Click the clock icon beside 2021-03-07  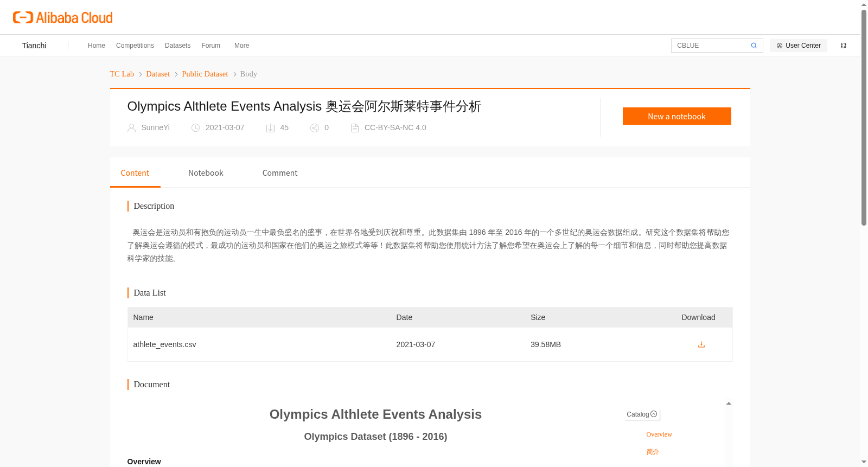pyautogui.click(x=195, y=128)
